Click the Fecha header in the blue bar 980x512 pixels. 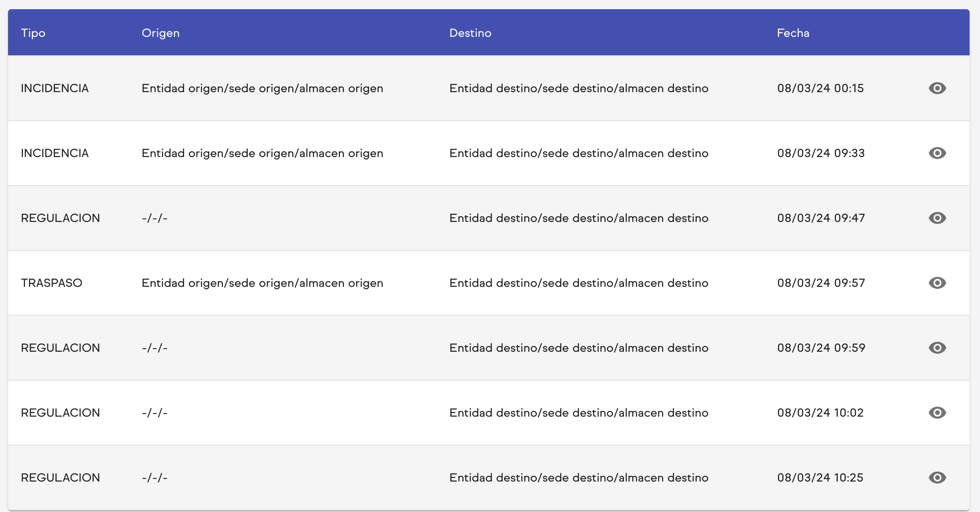tap(793, 33)
